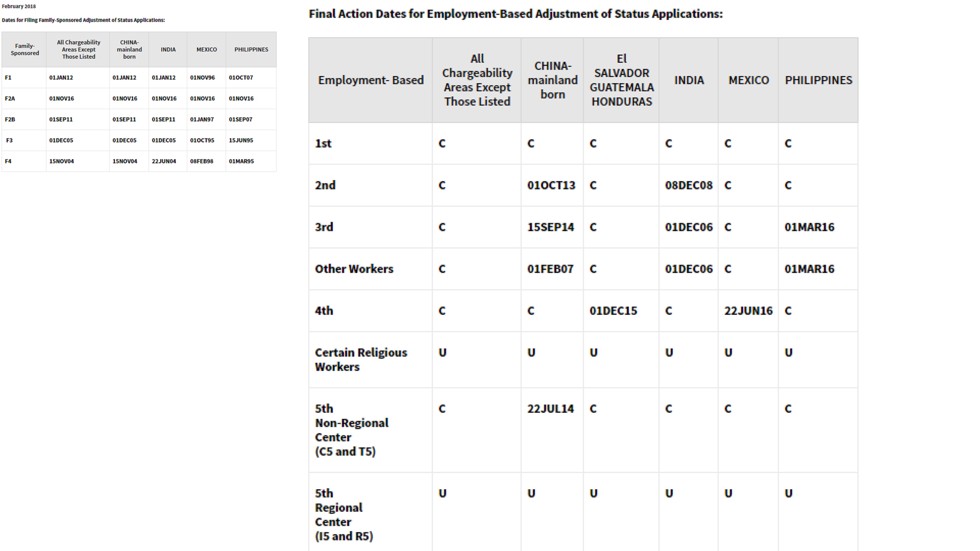Click Other Workers Philippines date '01MAR16'
980x551 pixels.
pos(809,269)
